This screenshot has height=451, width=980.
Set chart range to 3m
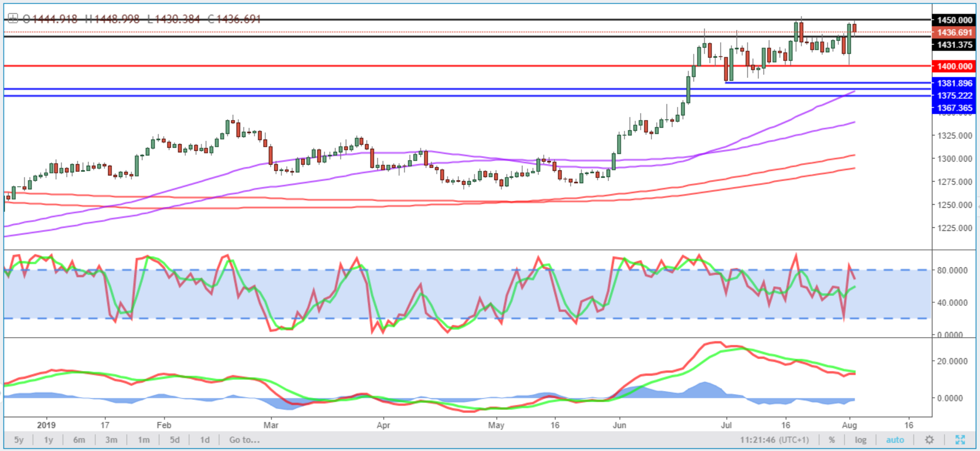click(x=111, y=440)
